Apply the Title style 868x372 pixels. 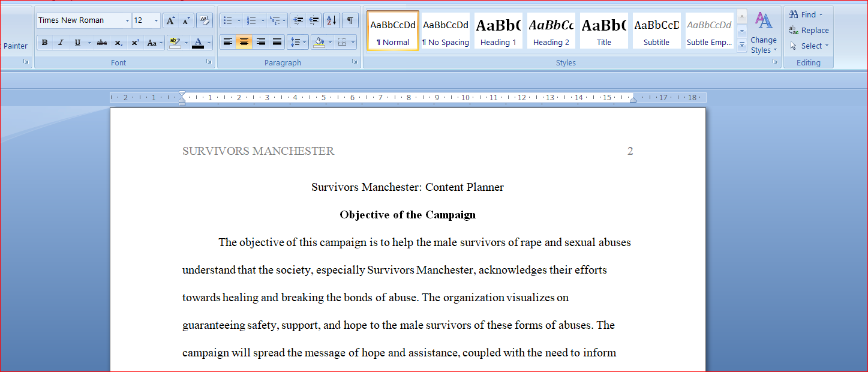[604, 30]
